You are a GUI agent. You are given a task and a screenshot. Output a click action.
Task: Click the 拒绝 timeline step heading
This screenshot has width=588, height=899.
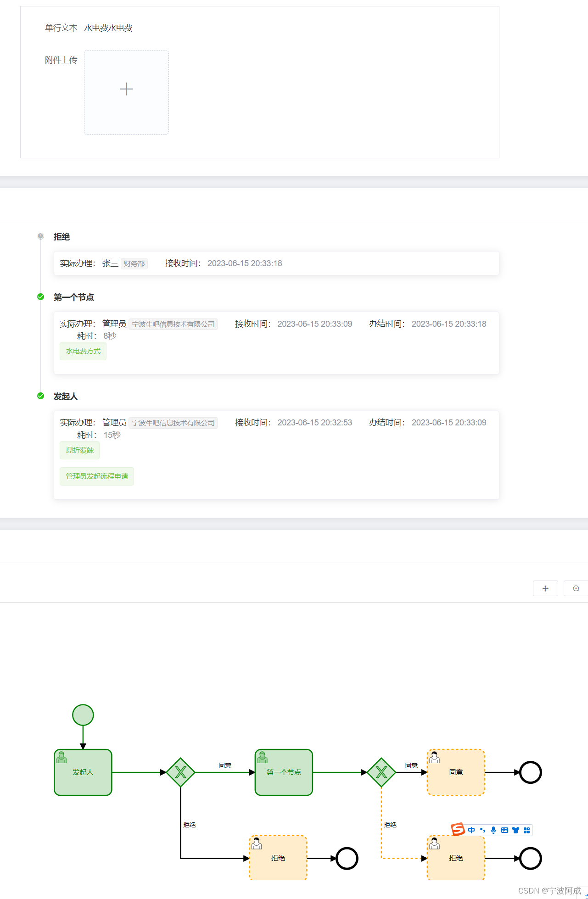[62, 237]
